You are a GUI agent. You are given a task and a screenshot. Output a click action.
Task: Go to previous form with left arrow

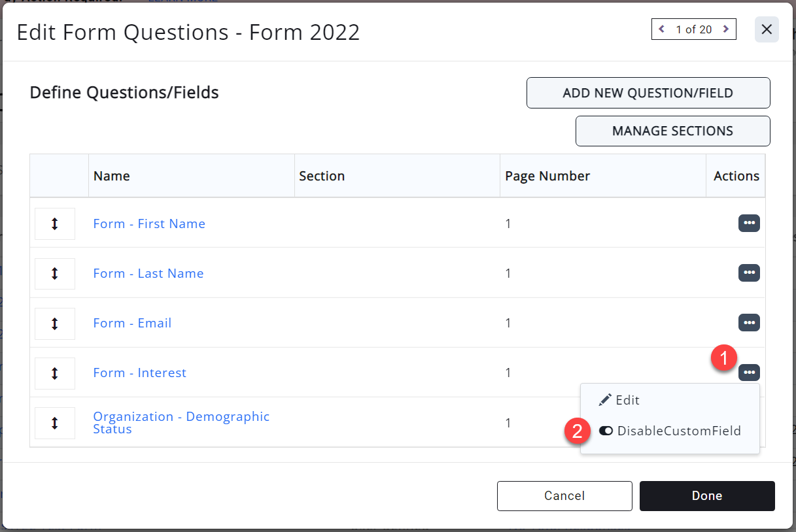click(x=662, y=29)
